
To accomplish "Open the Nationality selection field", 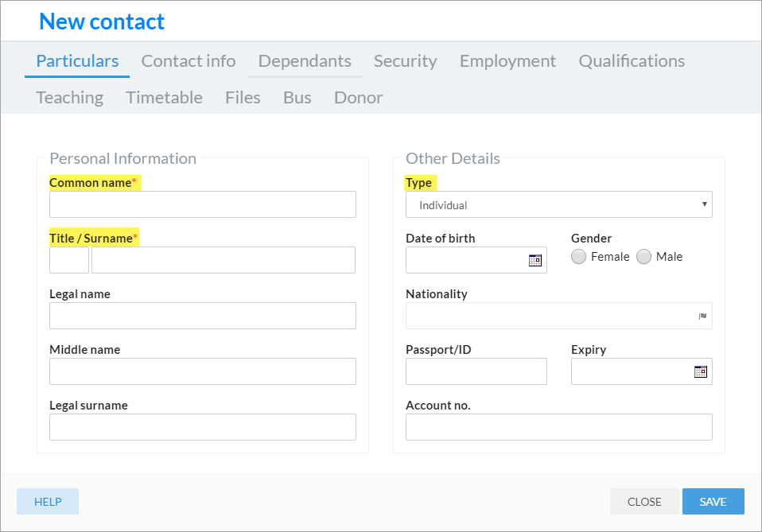I will click(559, 316).
